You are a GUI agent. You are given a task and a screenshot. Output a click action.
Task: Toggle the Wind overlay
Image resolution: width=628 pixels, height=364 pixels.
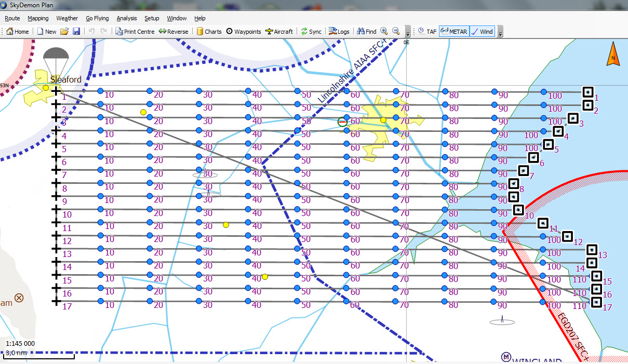pos(482,31)
